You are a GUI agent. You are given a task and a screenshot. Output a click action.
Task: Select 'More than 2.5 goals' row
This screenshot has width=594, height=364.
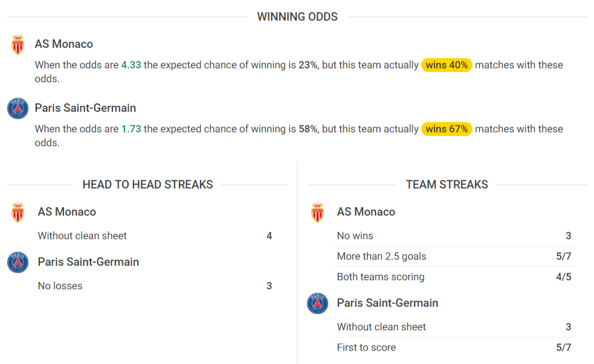(x=454, y=256)
